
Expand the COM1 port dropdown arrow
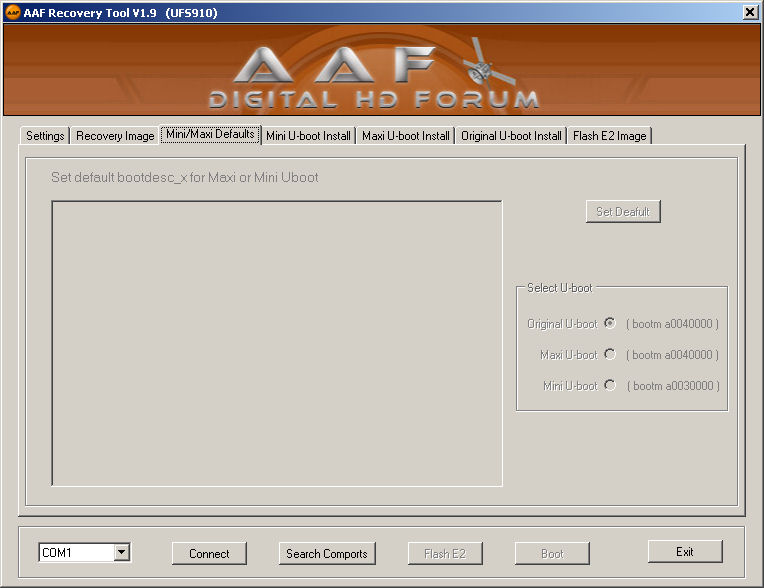(x=122, y=552)
